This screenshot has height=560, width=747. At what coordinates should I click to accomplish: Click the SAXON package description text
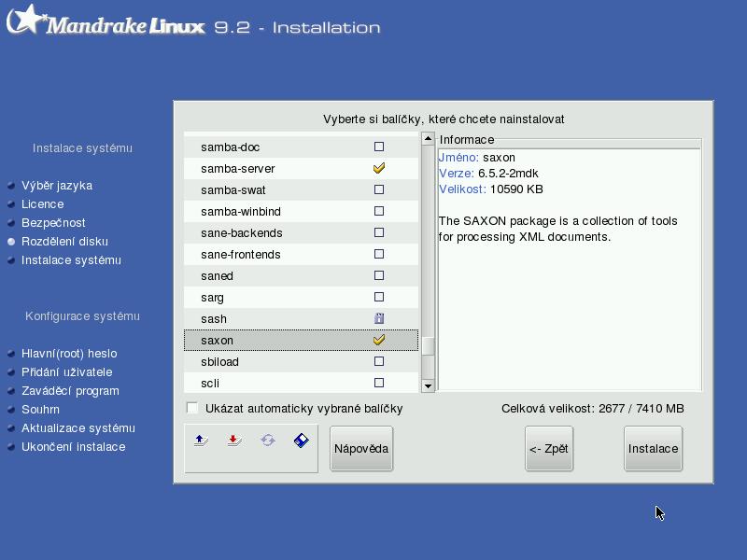click(557, 229)
